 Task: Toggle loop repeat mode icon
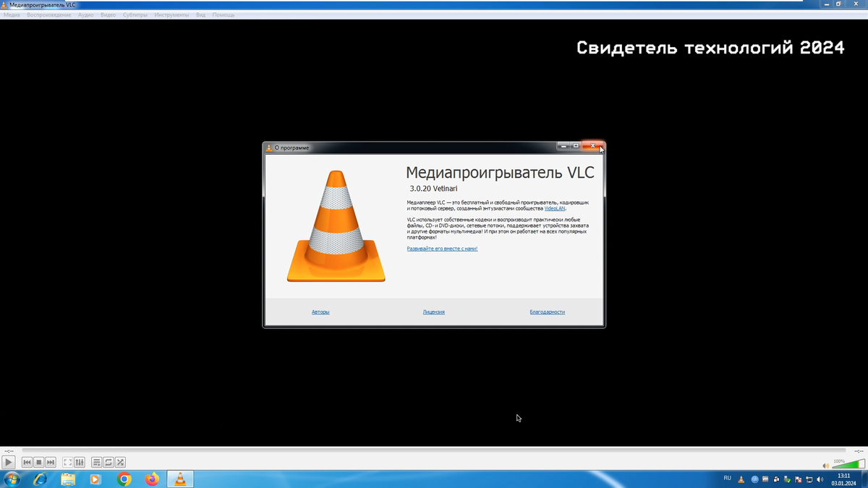[109, 462]
